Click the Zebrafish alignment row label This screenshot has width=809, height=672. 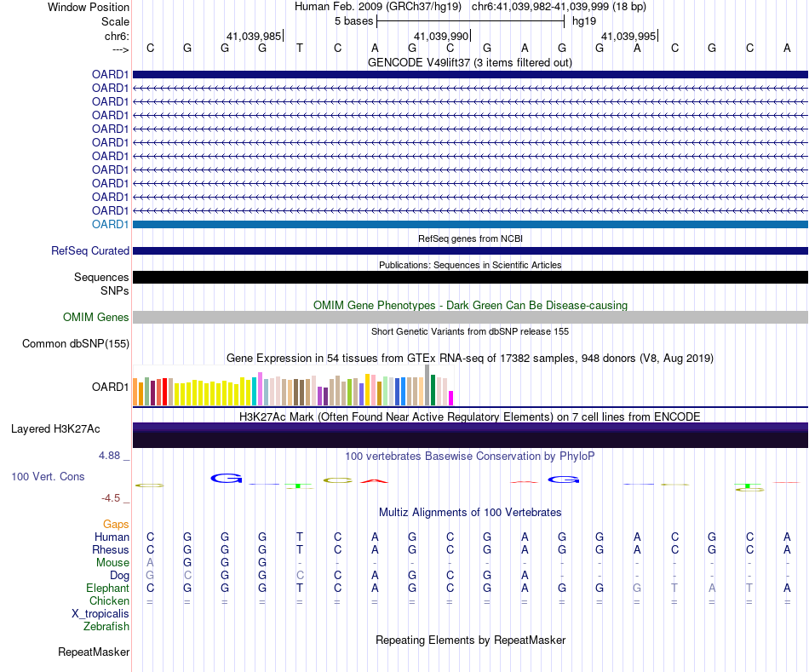click(x=106, y=627)
